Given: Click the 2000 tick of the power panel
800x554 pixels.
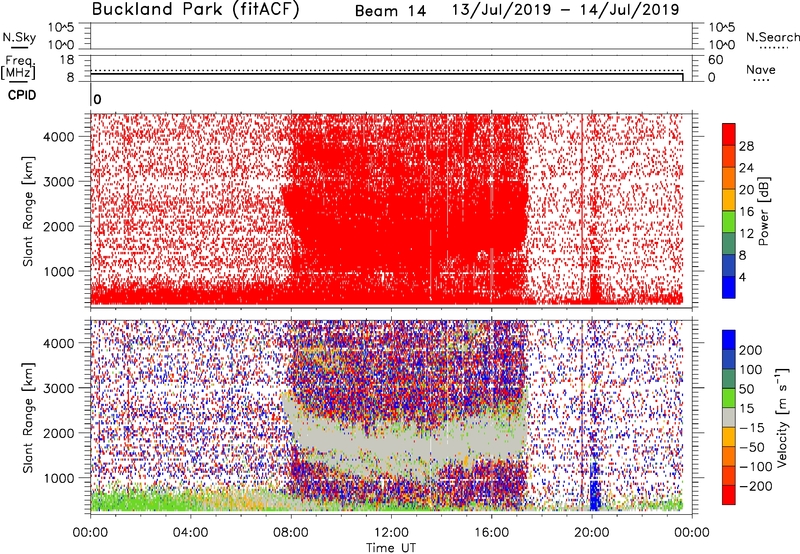Looking at the screenshot, I should click(x=58, y=226).
